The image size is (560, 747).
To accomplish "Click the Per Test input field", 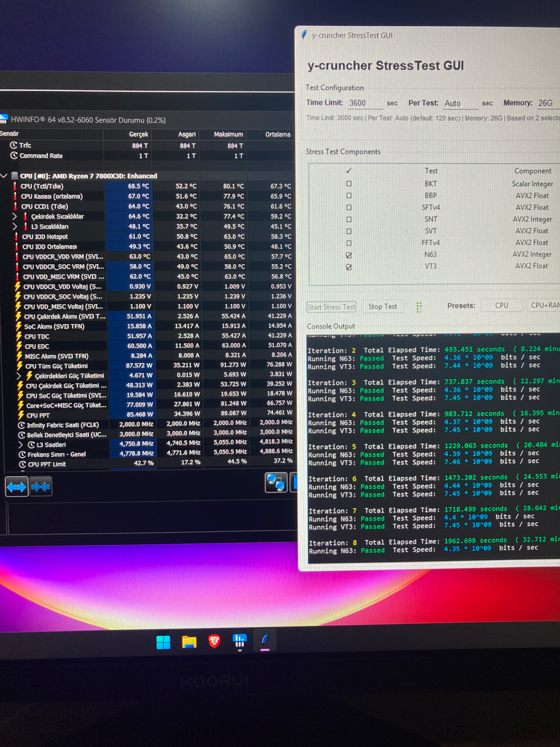I will (461, 103).
